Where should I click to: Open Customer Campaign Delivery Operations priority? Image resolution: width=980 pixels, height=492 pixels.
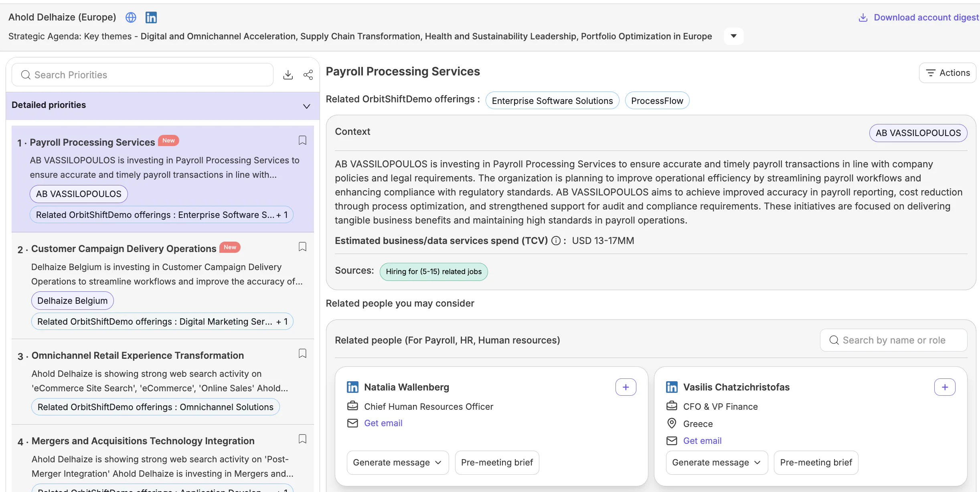tap(124, 249)
